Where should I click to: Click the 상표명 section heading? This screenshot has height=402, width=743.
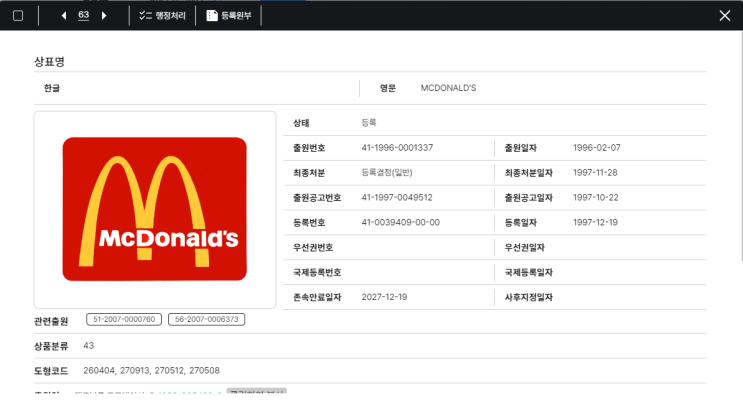pos(49,62)
